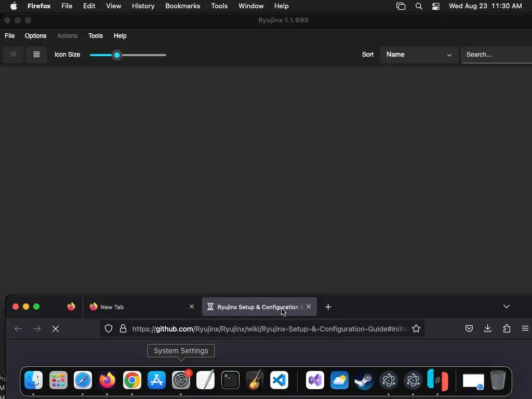Open Finder from the Dock
532x399 pixels.
(33, 380)
